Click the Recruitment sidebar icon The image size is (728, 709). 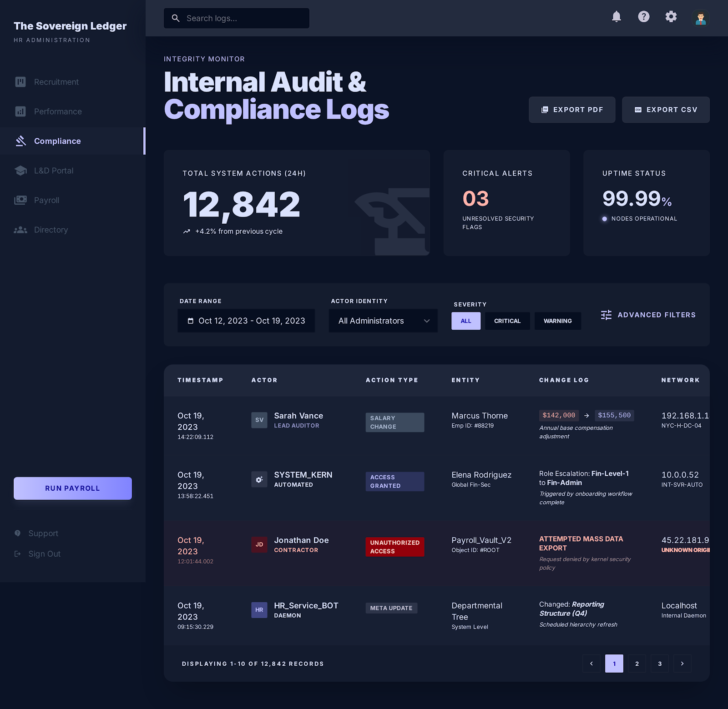pos(20,82)
